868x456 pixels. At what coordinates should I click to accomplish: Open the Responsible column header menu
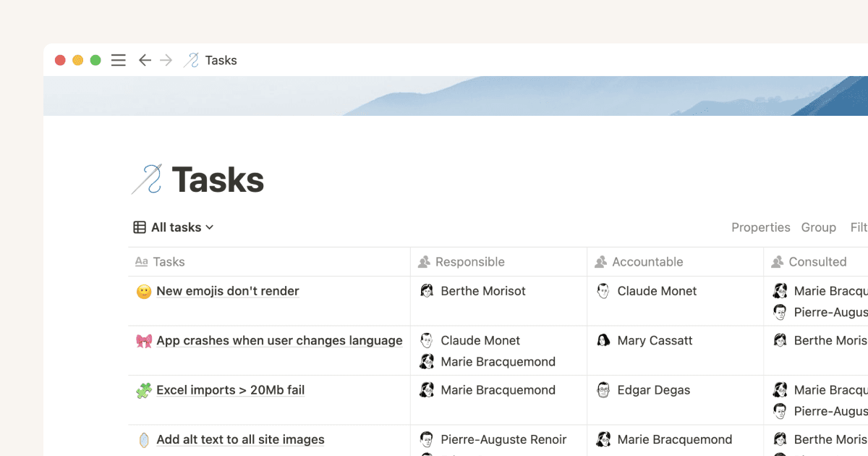[x=469, y=262]
